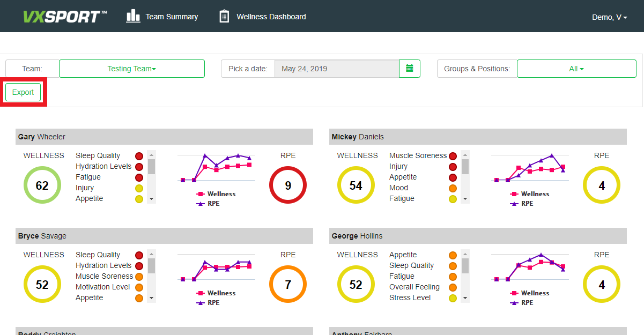Screen dimensions: 644x335
Task: Open the Team Summary page
Action: click(172, 17)
